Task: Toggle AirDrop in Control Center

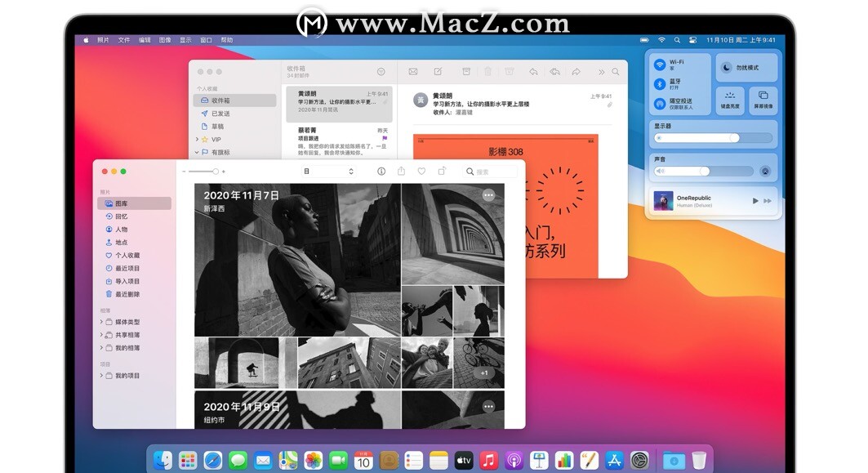Action: 659,104
